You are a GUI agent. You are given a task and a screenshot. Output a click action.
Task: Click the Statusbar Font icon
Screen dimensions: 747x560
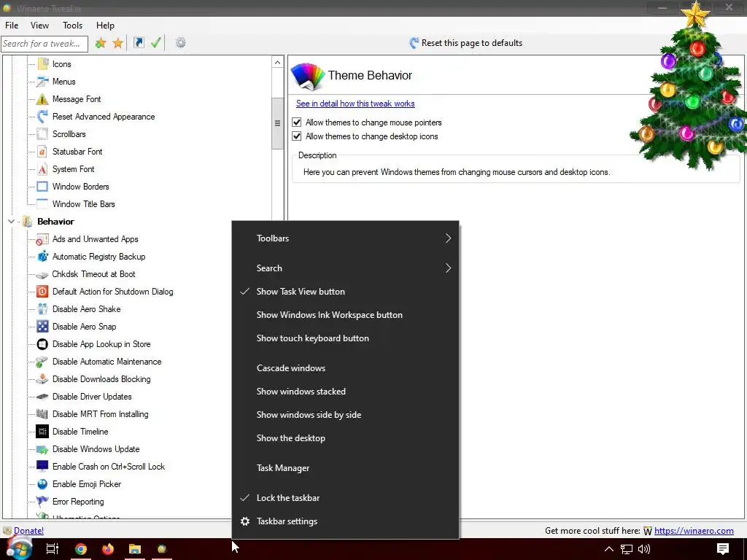tap(42, 152)
